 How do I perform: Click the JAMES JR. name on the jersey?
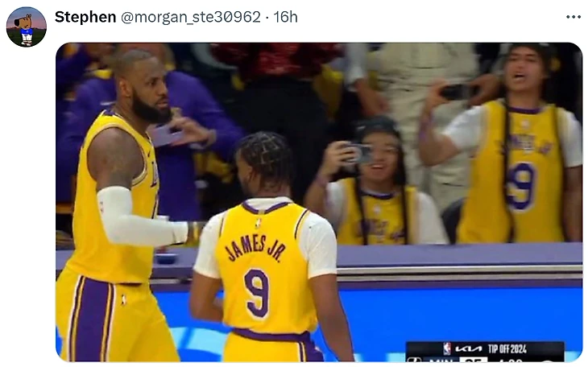point(256,248)
